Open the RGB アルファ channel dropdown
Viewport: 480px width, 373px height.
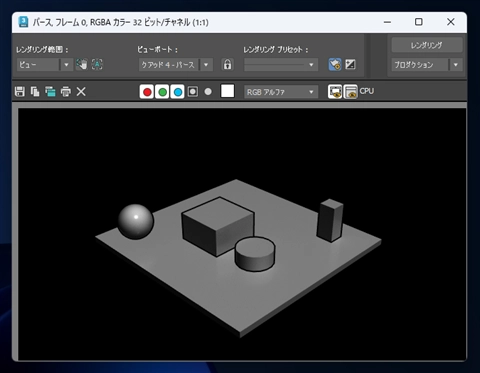[x=281, y=92]
